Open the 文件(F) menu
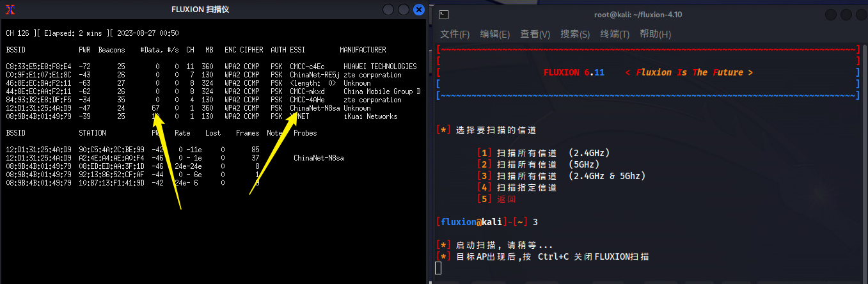 click(x=455, y=34)
